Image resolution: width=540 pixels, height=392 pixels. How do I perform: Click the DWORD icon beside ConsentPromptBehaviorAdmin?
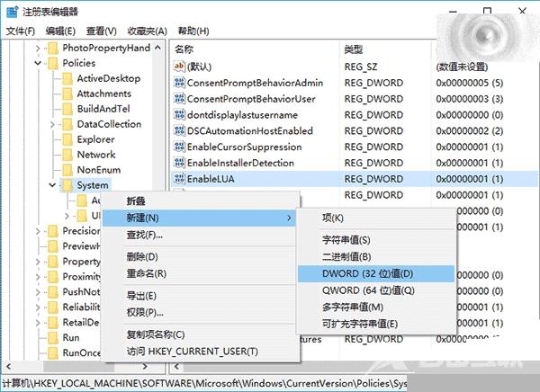(x=178, y=83)
